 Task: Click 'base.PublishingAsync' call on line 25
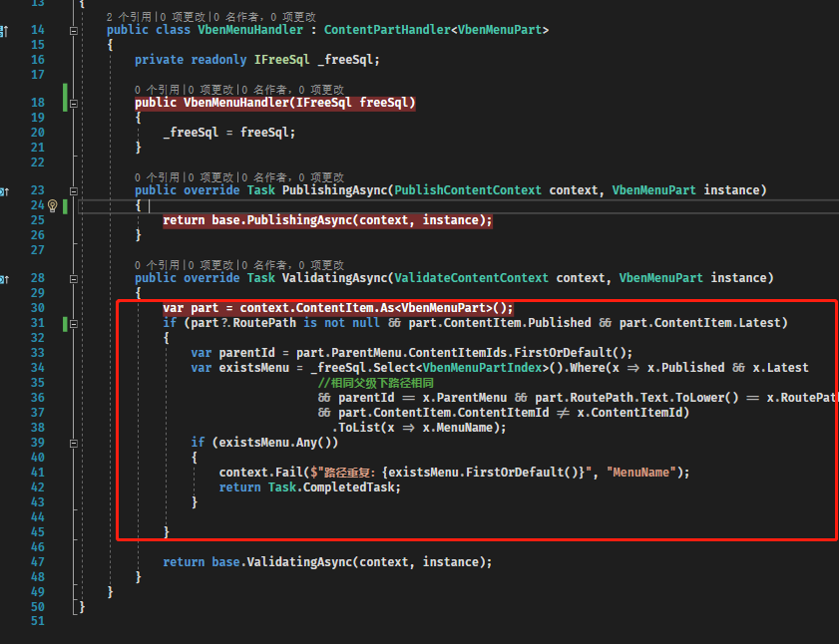[282, 220]
